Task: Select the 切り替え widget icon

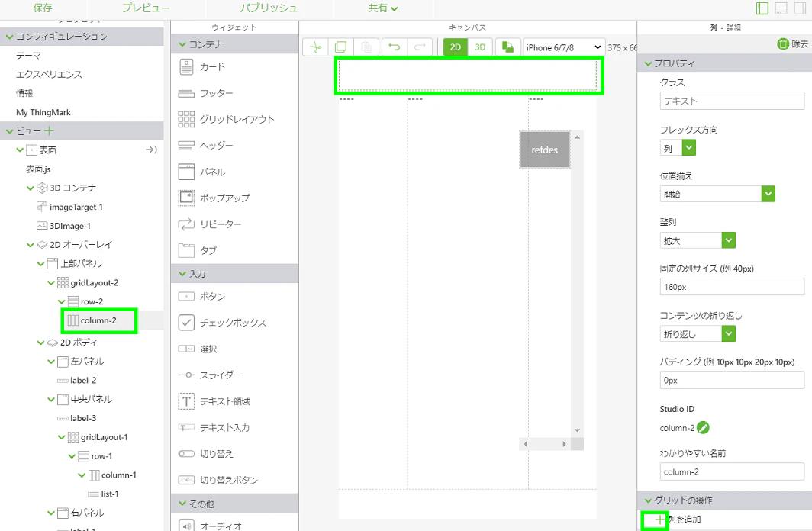Action: click(186, 454)
